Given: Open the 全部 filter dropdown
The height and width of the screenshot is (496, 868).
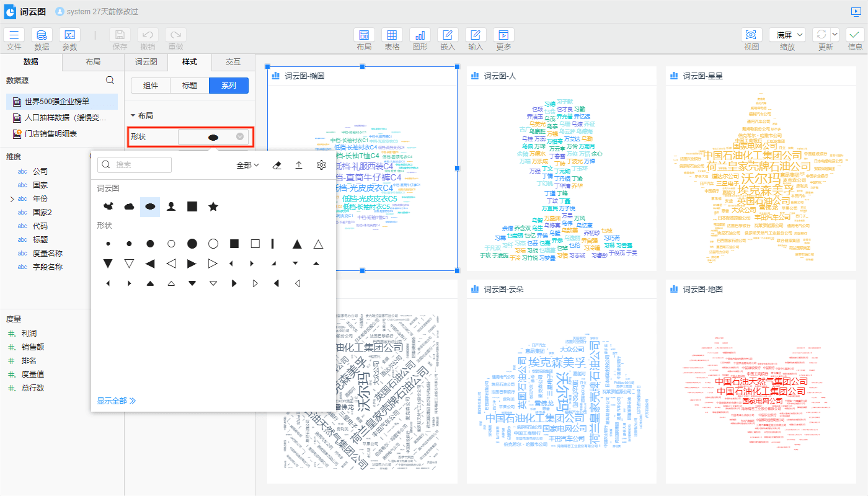Looking at the screenshot, I should (247, 165).
